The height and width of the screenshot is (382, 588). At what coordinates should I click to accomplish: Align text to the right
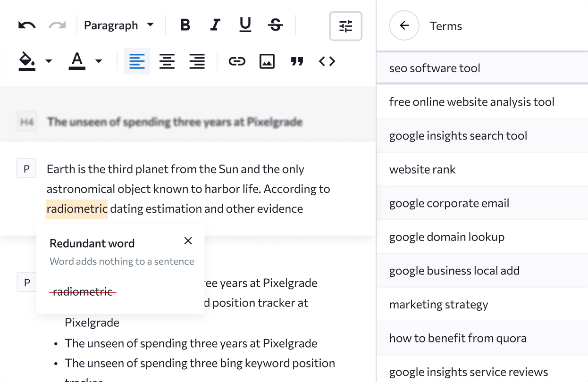tap(197, 61)
